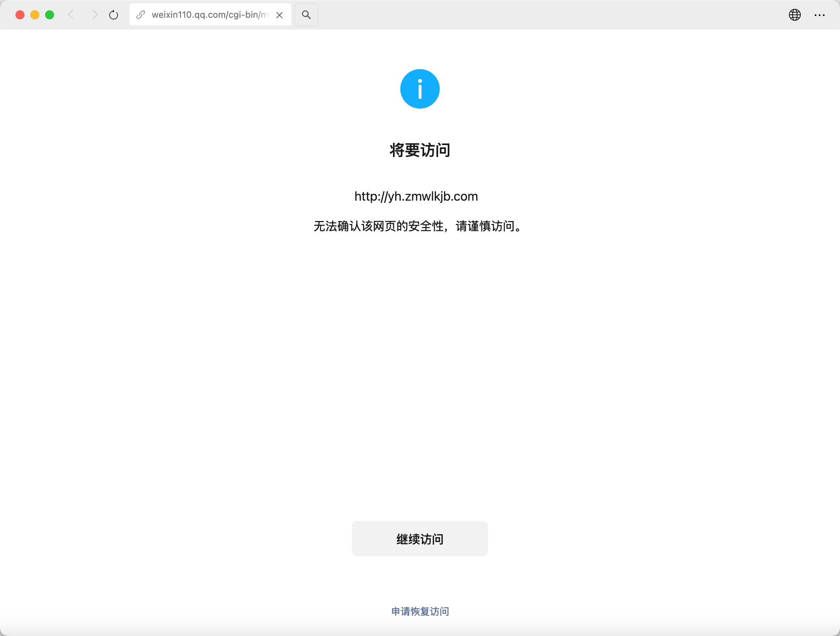Click the blank area above 继续访问

pyautogui.click(x=420, y=380)
